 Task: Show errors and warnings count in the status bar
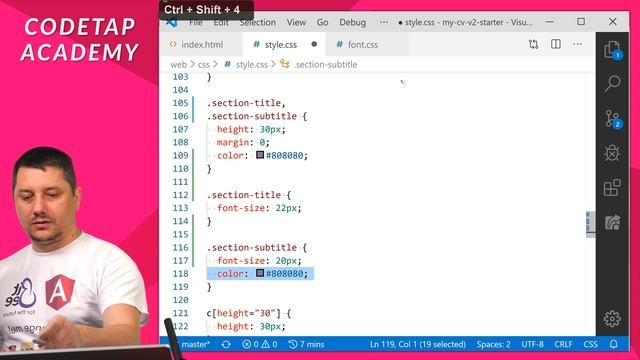point(260,344)
